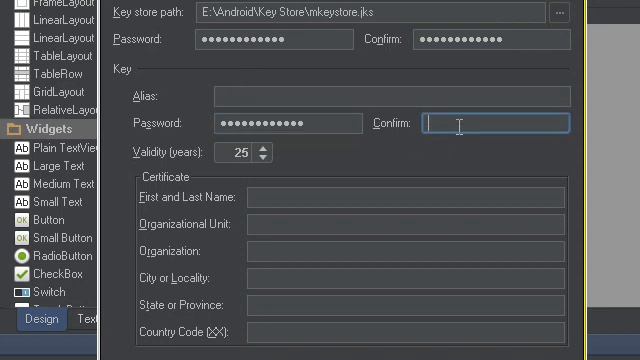Image resolution: width=640 pixels, height=360 pixels.
Task: Click the State or Province field
Action: point(406,305)
